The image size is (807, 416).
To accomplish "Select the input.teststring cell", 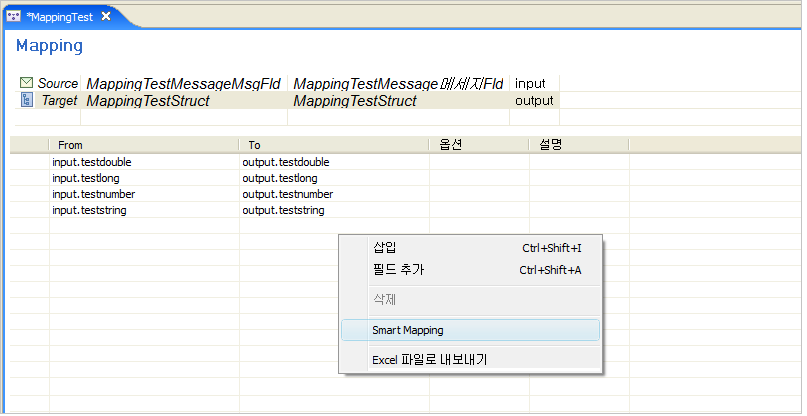I will pyautogui.click(x=144, y=210).
